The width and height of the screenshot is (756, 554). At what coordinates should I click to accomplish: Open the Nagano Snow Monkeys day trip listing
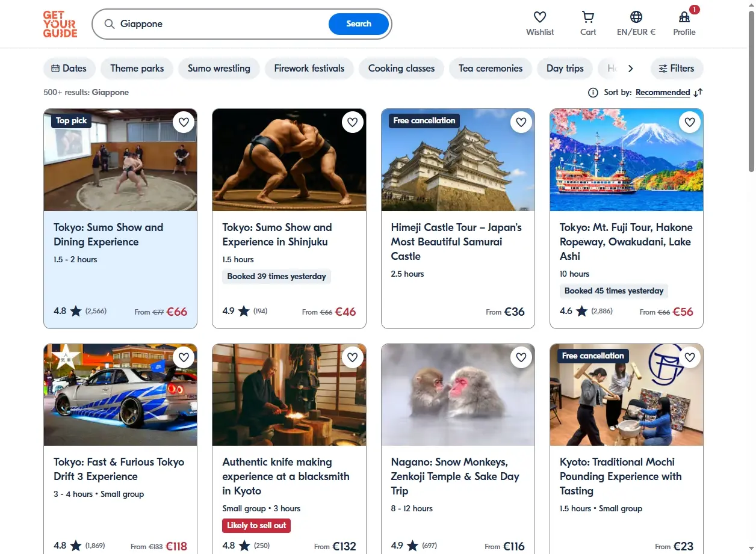[455, 476]
